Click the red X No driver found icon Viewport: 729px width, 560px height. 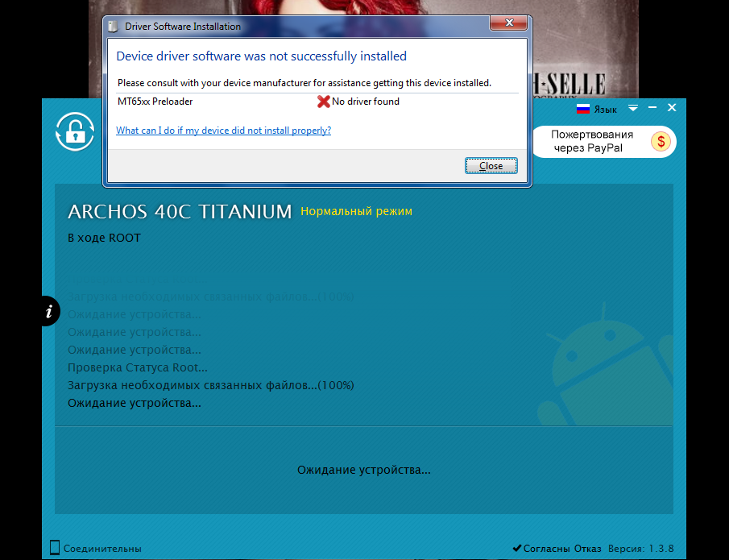324,102
